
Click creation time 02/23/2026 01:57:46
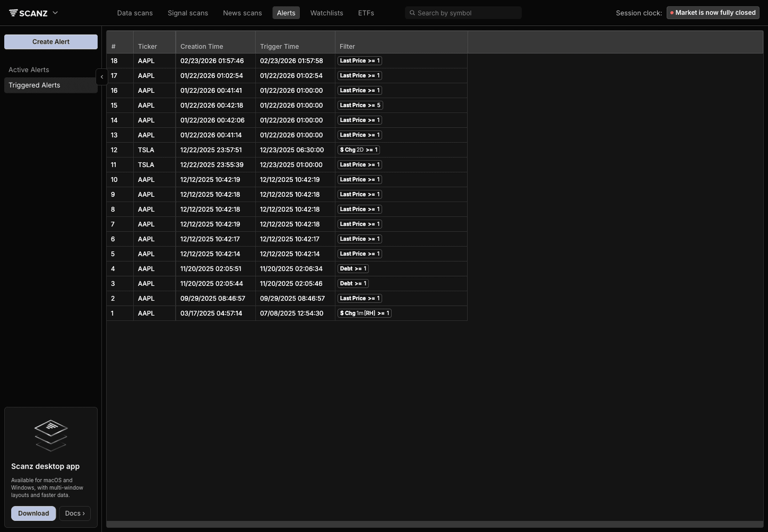212,61
